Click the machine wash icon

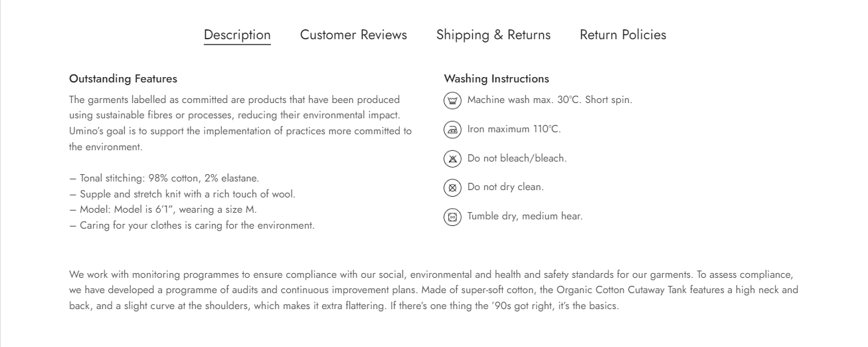coord(452,101)
